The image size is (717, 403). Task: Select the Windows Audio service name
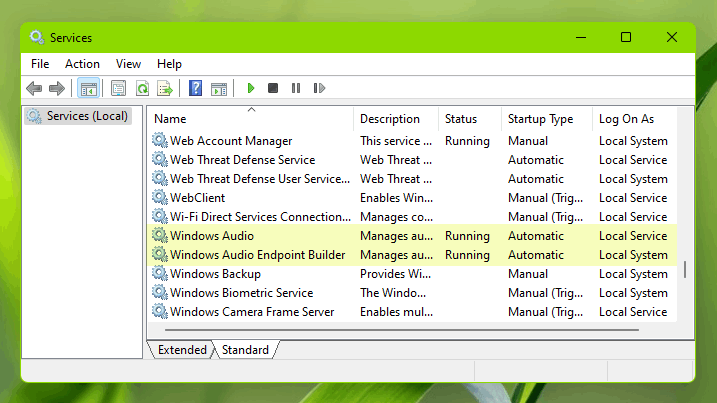[x=212, y=236]
